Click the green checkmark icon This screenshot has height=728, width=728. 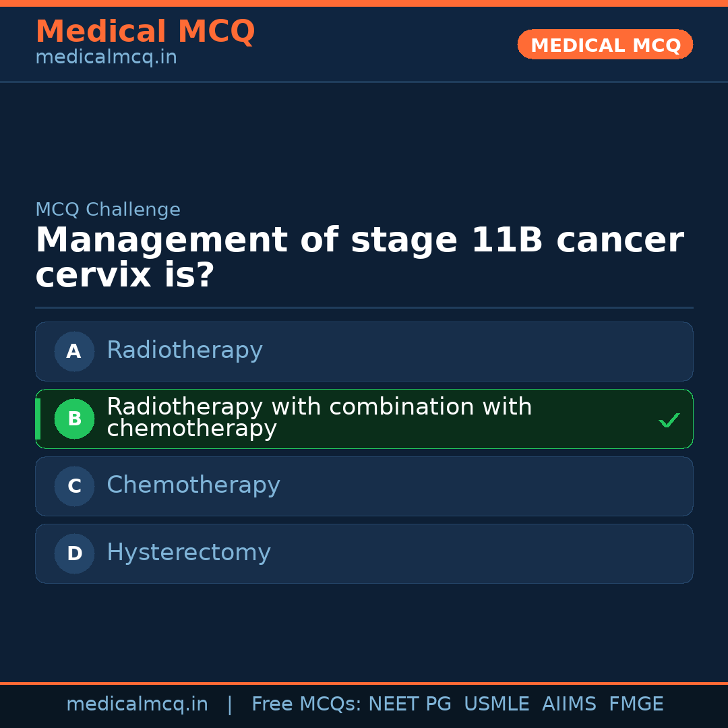point(669,421)
